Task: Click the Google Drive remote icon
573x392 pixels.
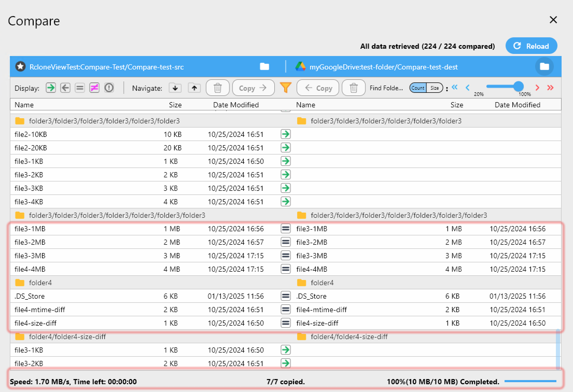Action: [x=301, y=67]
